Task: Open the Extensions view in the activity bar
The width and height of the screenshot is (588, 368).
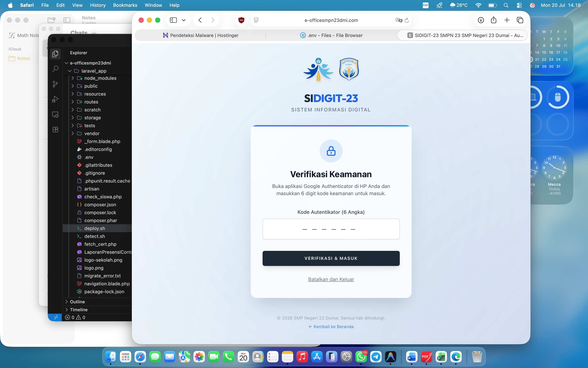Action: coord(55,130)
